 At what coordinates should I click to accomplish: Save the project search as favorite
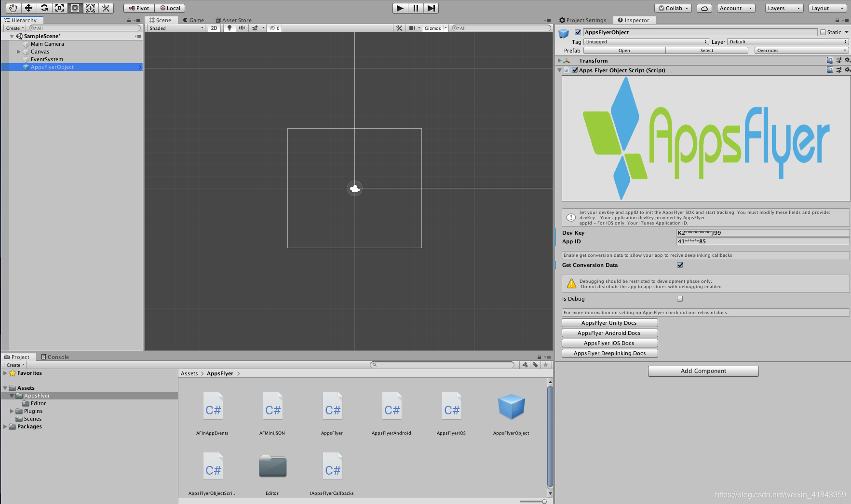546,365
